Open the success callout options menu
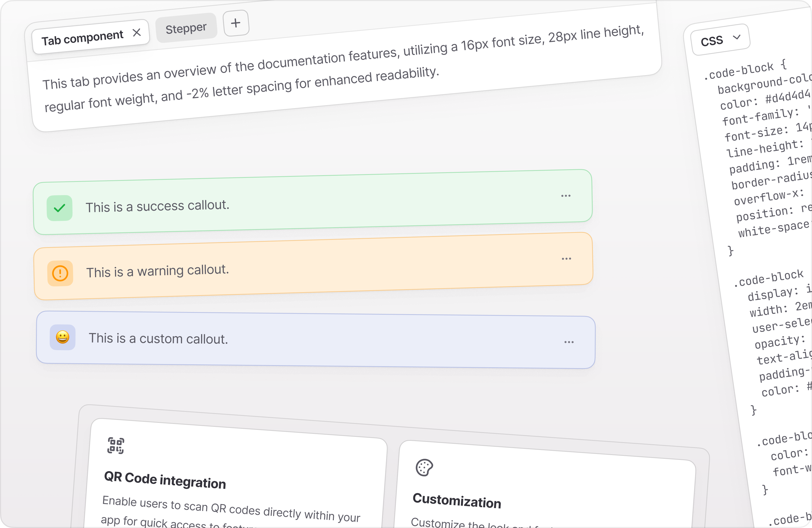The image size is (812, 528). [x=566, y=195]
